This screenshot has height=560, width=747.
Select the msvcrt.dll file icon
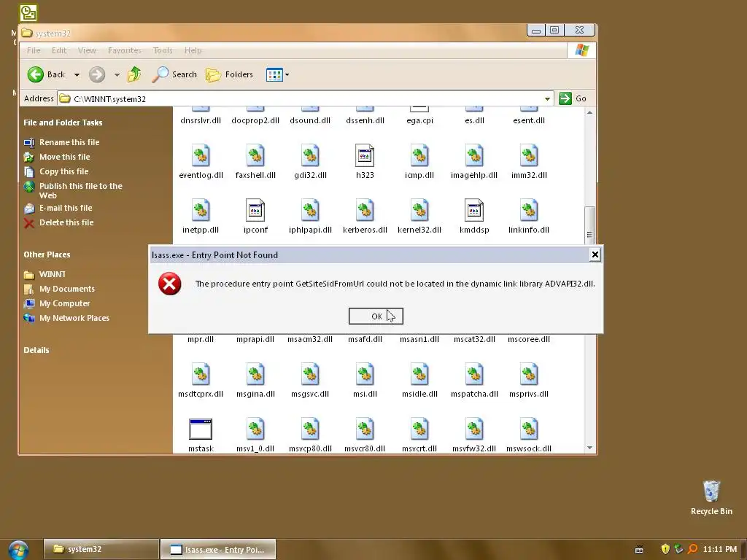(x=419, y=429)
